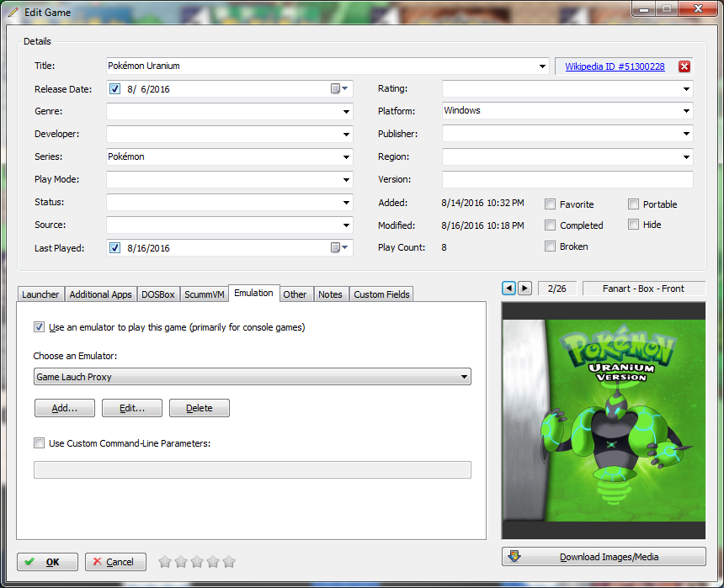Rate game with fourth star
The image size is (724, 588).
point(213,562)
